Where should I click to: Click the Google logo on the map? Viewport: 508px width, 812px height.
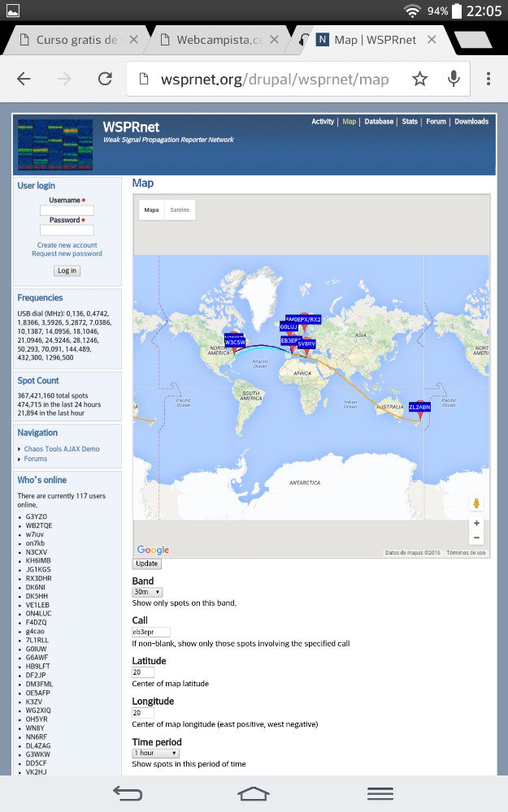coord(153,550)
